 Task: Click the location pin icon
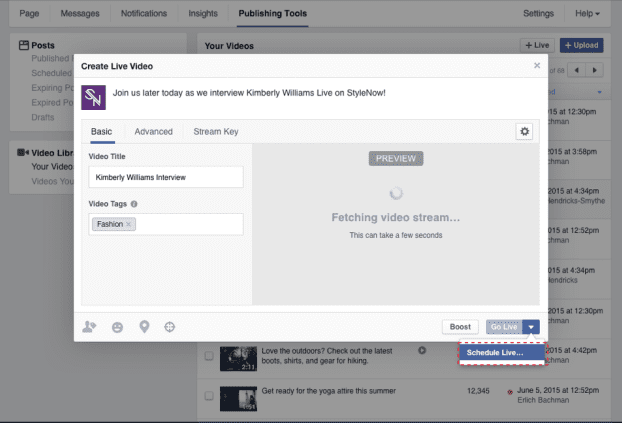click(144, 326)
